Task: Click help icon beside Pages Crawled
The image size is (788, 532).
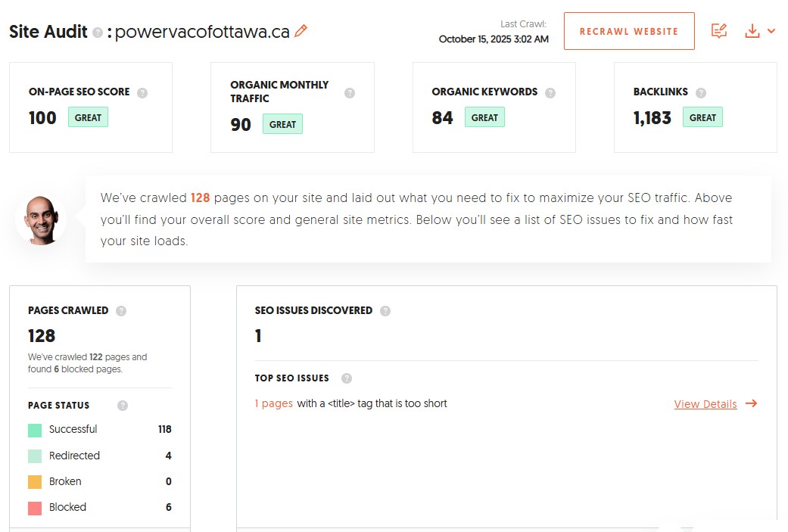Action: [x=121, y=310]
